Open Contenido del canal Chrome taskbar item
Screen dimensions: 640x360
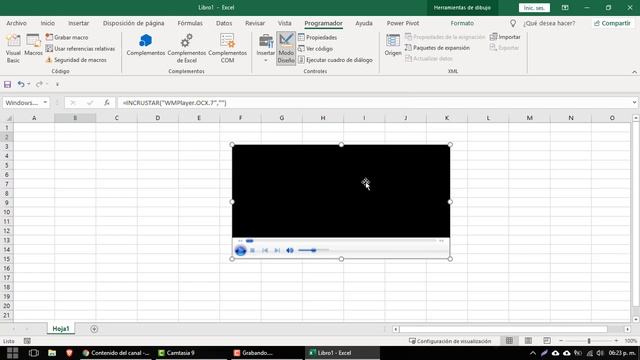point(116,353)
